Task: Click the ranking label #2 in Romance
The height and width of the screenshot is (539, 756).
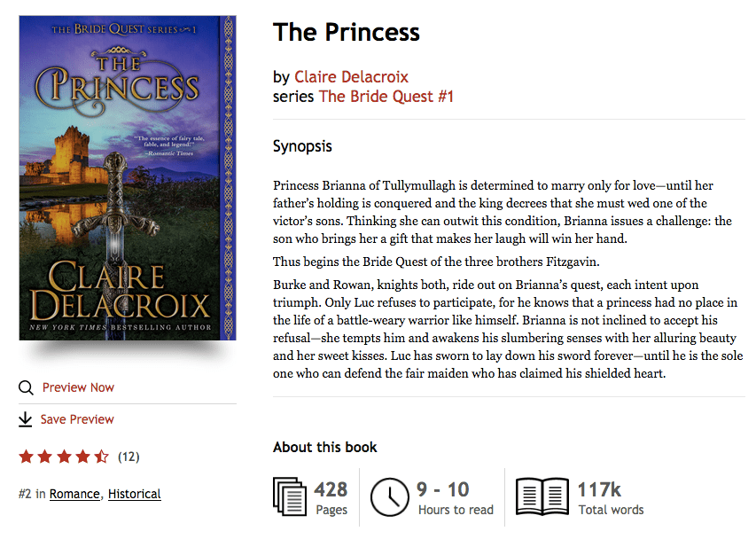Action: 23,494
